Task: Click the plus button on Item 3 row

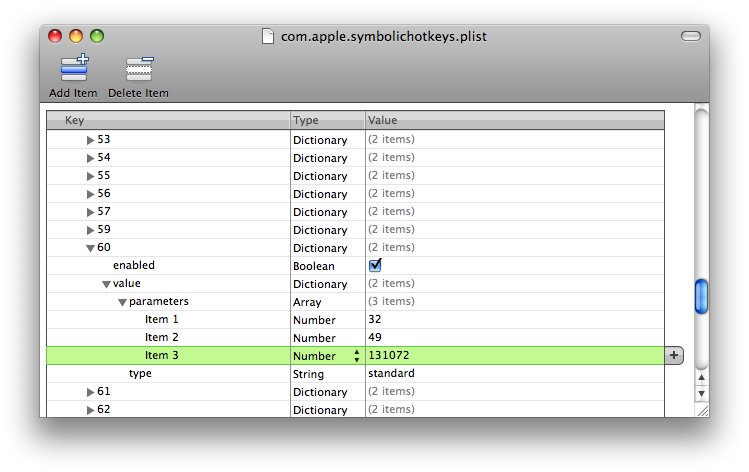Action: pyautogui.click(x=674, y=355)
